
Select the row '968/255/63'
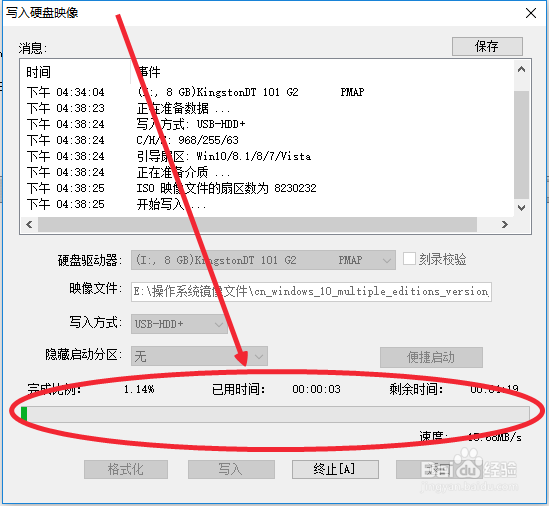[268, 140]
